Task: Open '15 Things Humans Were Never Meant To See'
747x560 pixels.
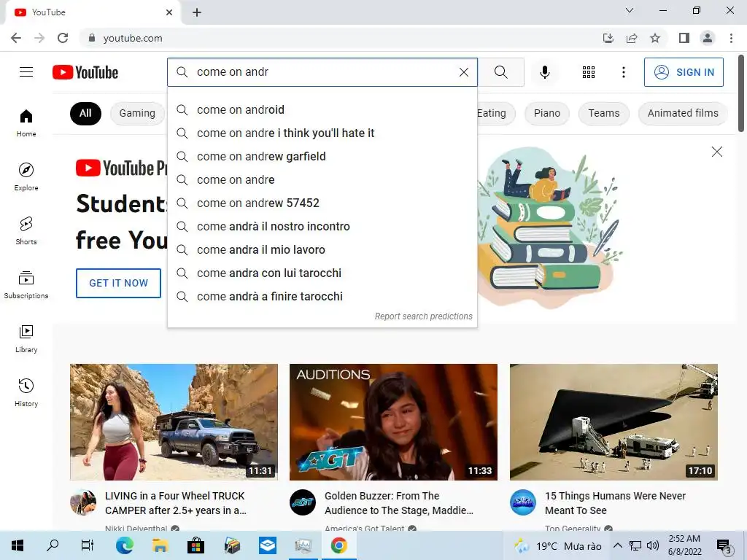Action: point(616,503)
